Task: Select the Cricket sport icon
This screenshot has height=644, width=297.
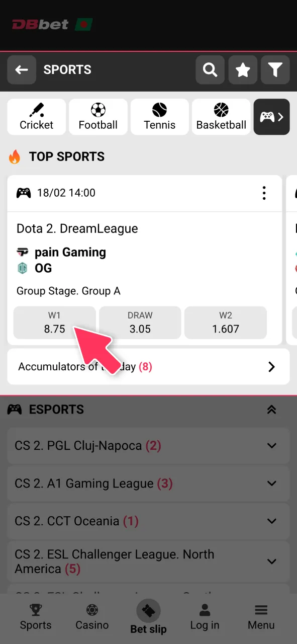Action: pos(36,117)
